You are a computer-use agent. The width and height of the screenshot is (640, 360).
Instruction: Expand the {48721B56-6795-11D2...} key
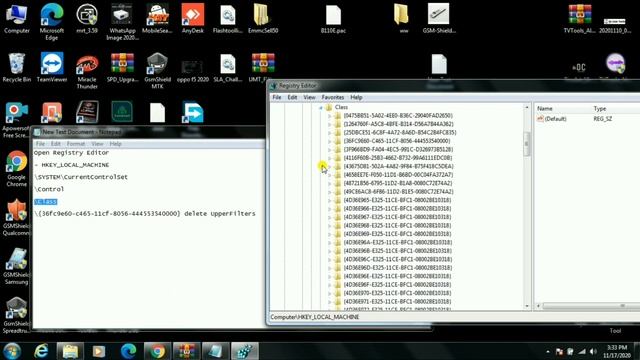point(329,183)
